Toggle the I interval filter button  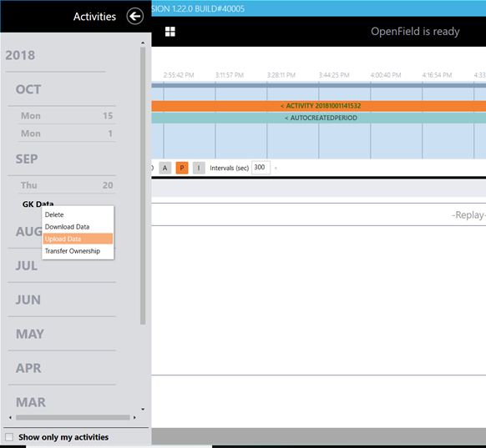tap(199, 169)
